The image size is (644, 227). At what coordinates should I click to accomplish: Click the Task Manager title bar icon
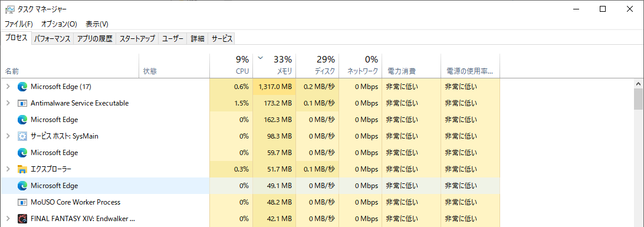[10, 9]
